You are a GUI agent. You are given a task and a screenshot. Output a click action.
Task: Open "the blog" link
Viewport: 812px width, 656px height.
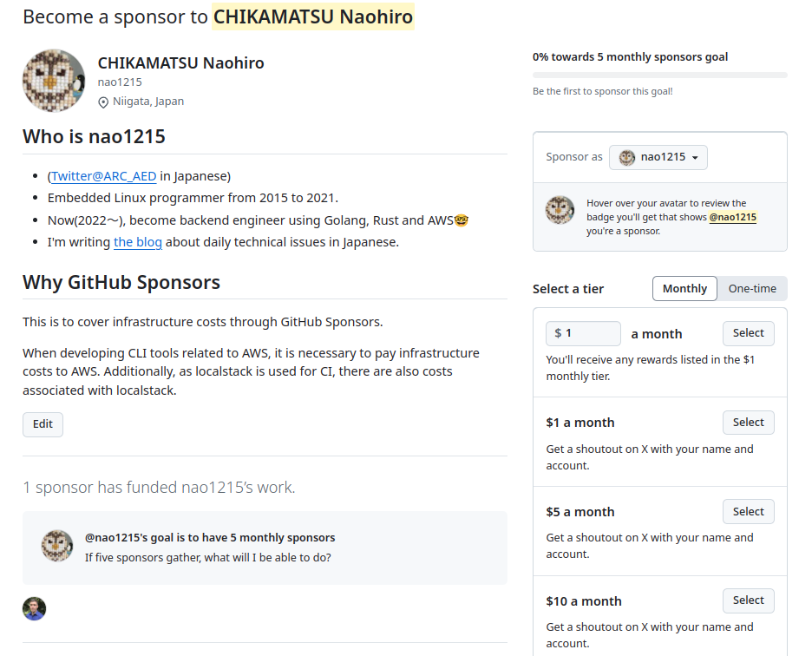pyautogui.click(x=138, y=242)
